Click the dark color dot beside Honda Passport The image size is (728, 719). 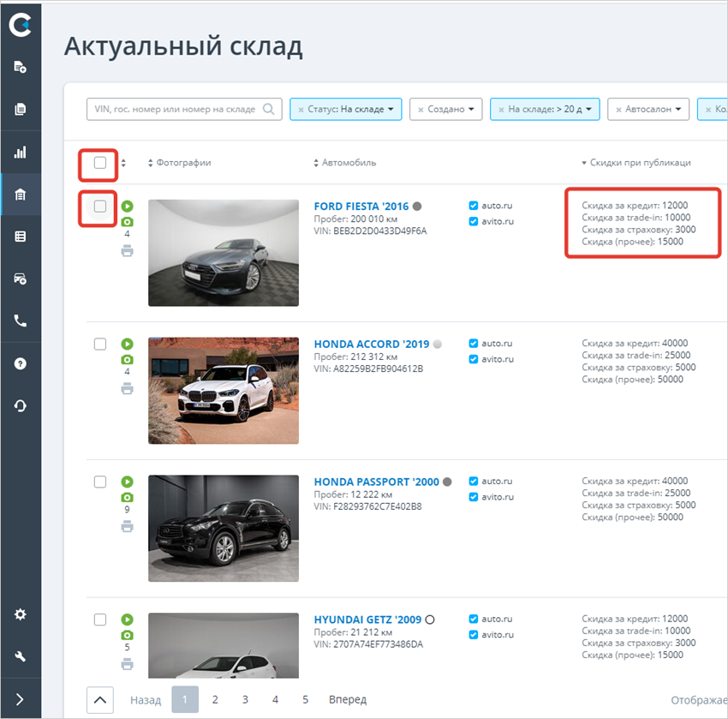coord(447,482)
